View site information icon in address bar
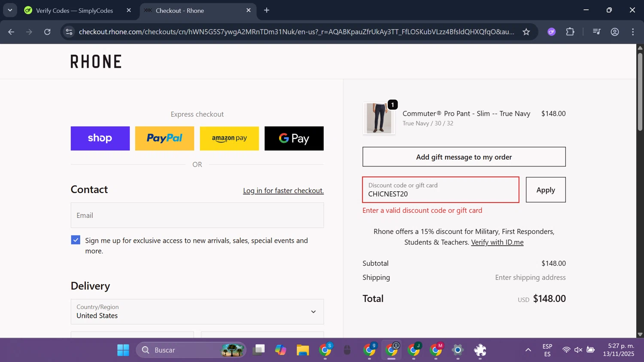This screenshot has height=362, width=644. 69,32
